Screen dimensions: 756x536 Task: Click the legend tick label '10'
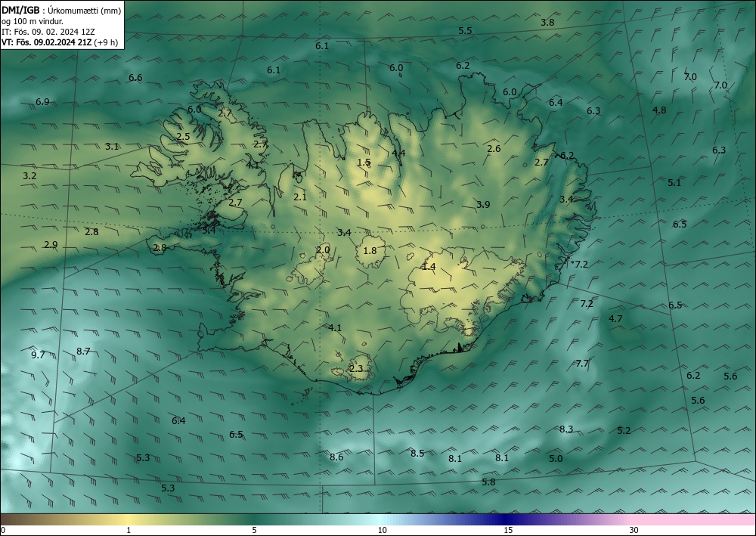(x=382, y=530)
